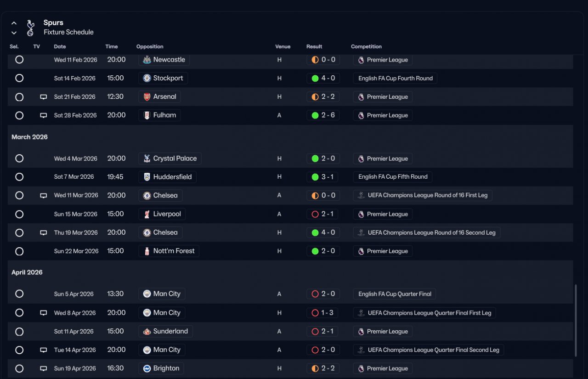Click the Nott'm Forest club badge

147,251
